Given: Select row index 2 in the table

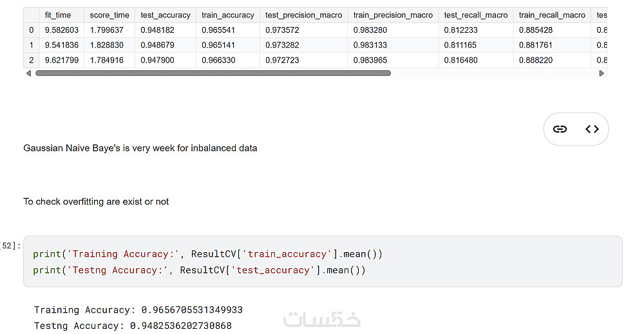Looking at the screenshot, I should [31, 60].
